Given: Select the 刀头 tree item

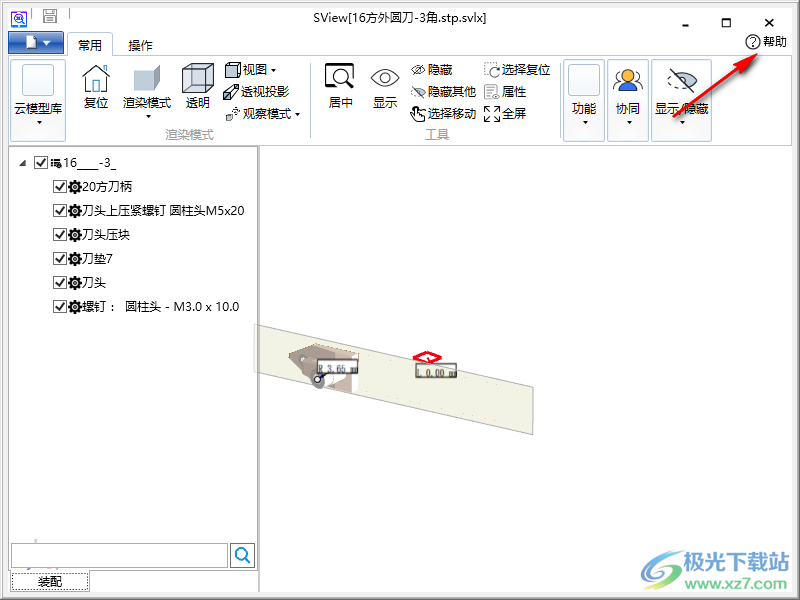Looking at the screenshot, I should click(94, 283).
